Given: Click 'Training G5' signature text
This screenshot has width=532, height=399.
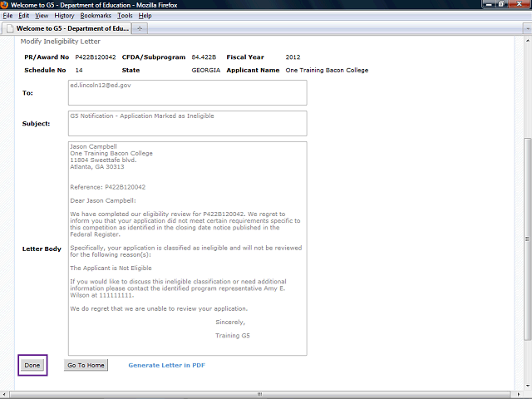Looking at the screenshot, I should click(x=233, y=336).
